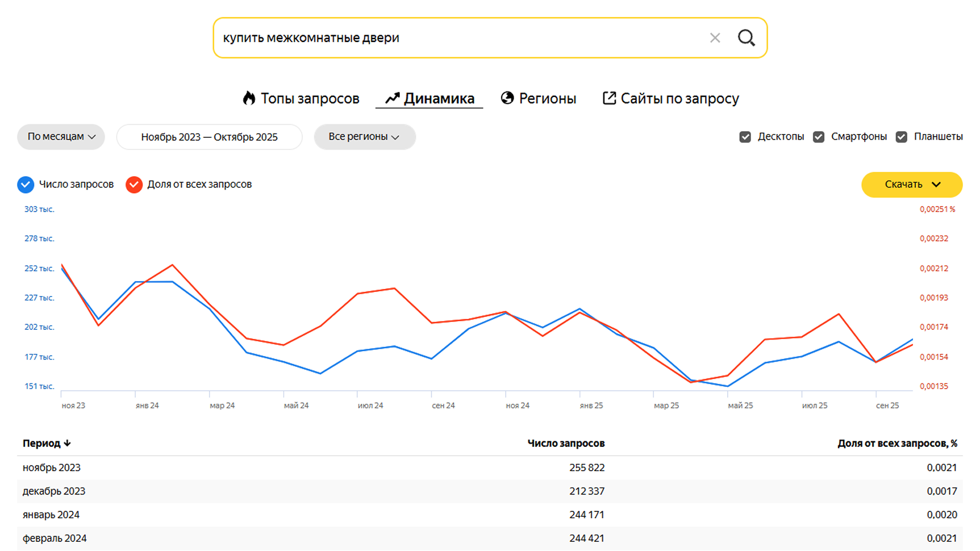Clear the search query with the X icon
The height and width of the screenshot is (551, 980).
coord(715,38)
